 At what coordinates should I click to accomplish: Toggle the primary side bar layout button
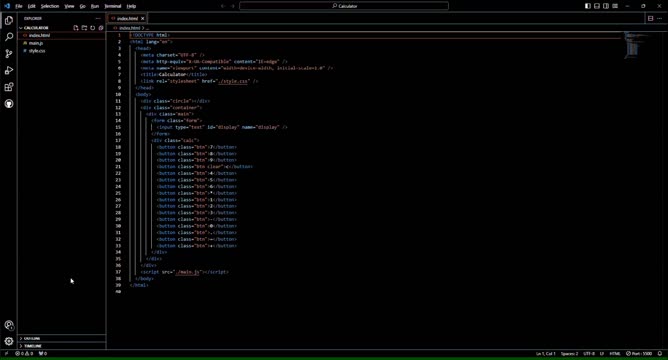pos(587,6)
